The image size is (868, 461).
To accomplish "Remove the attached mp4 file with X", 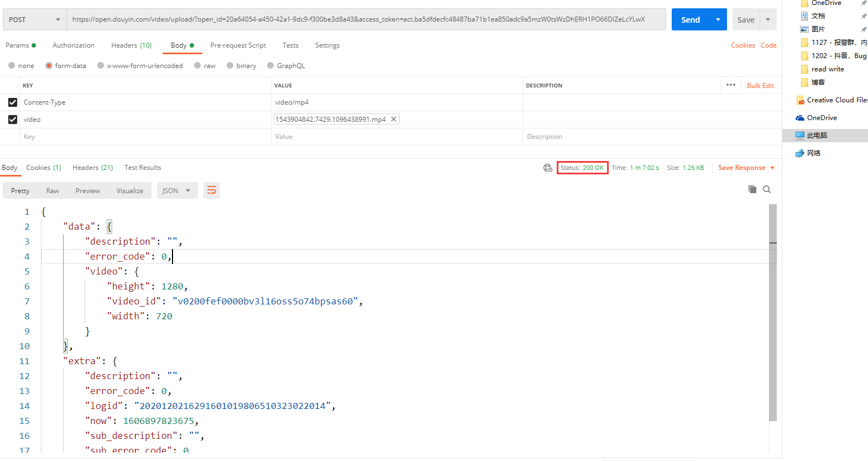I will coord(394,119).
